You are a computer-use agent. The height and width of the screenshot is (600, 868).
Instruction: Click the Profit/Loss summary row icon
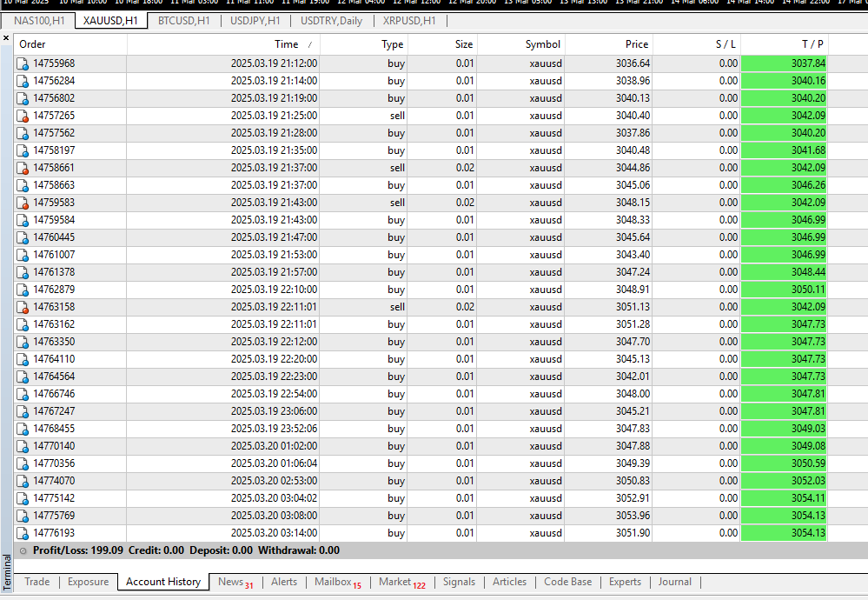click(23, 551)
